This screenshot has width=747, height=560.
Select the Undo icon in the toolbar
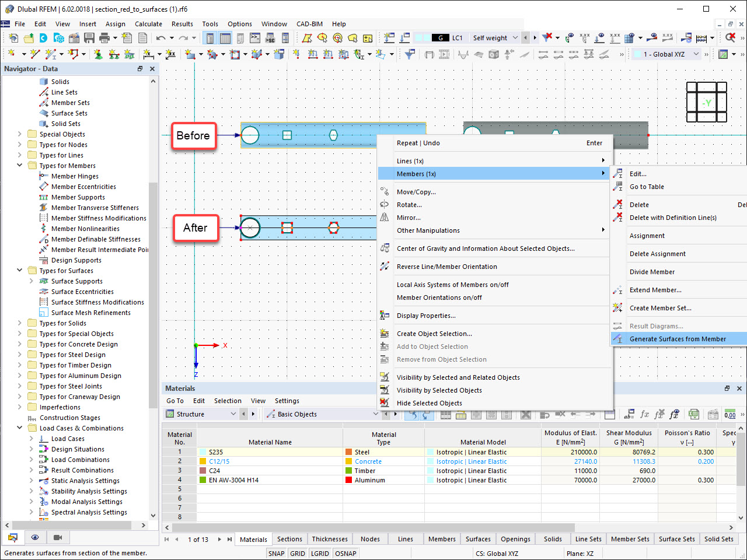point(162,37)
